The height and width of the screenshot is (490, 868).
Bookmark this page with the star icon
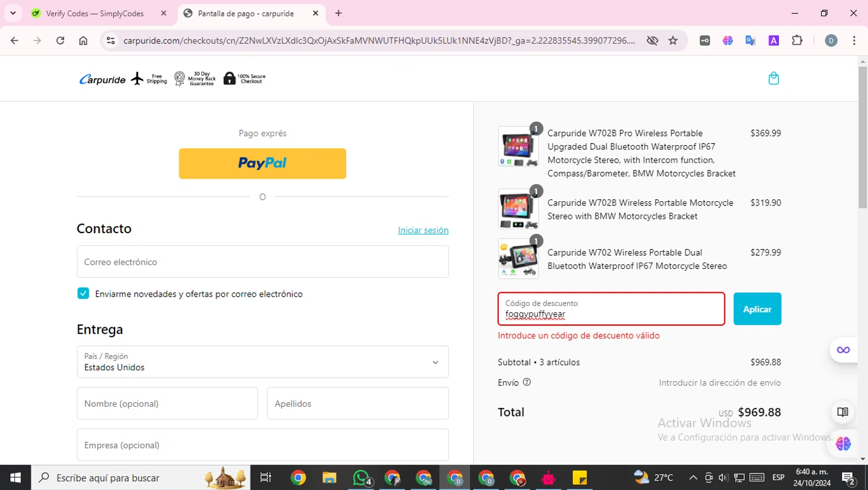(x=673, y=40)
